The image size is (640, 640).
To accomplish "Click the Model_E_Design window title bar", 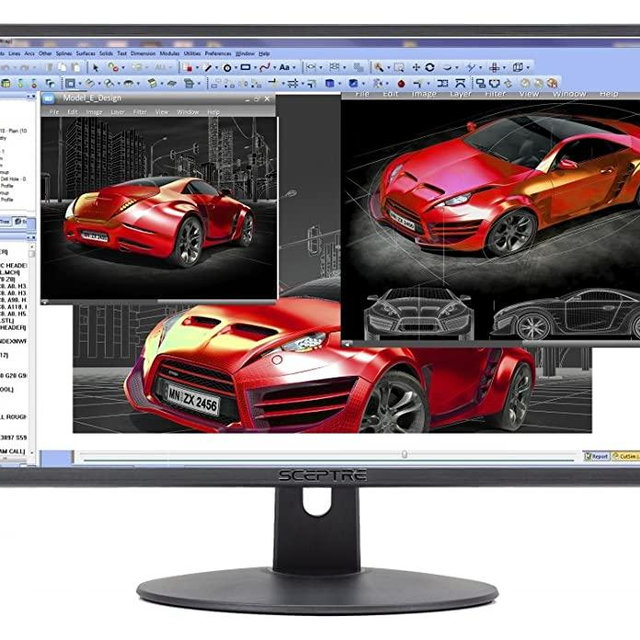I will point(158,99).
